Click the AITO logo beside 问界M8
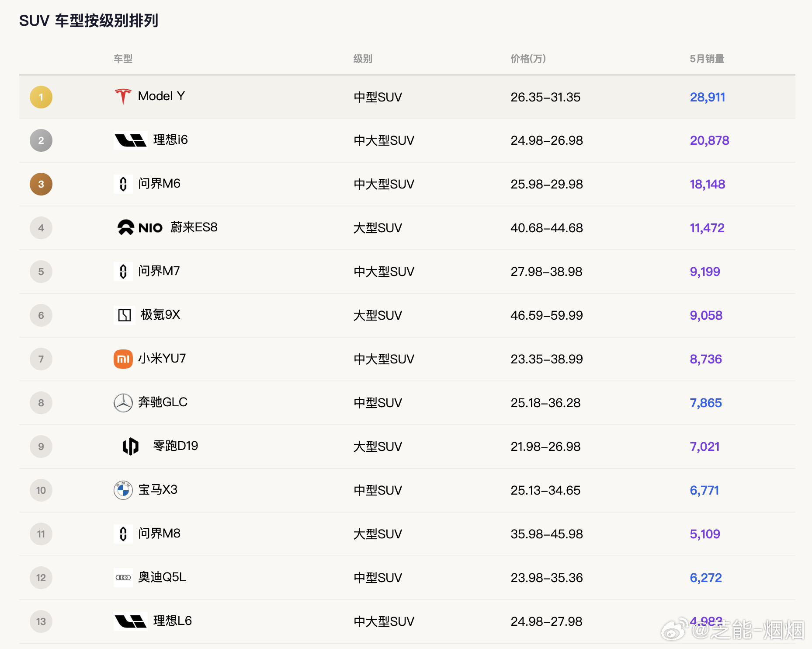The height and width of the screenshot is (649, 812). [x=123, y=534]
